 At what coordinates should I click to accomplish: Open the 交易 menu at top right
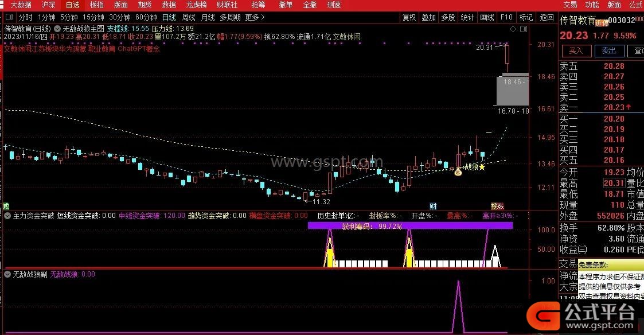click(570, 5)
